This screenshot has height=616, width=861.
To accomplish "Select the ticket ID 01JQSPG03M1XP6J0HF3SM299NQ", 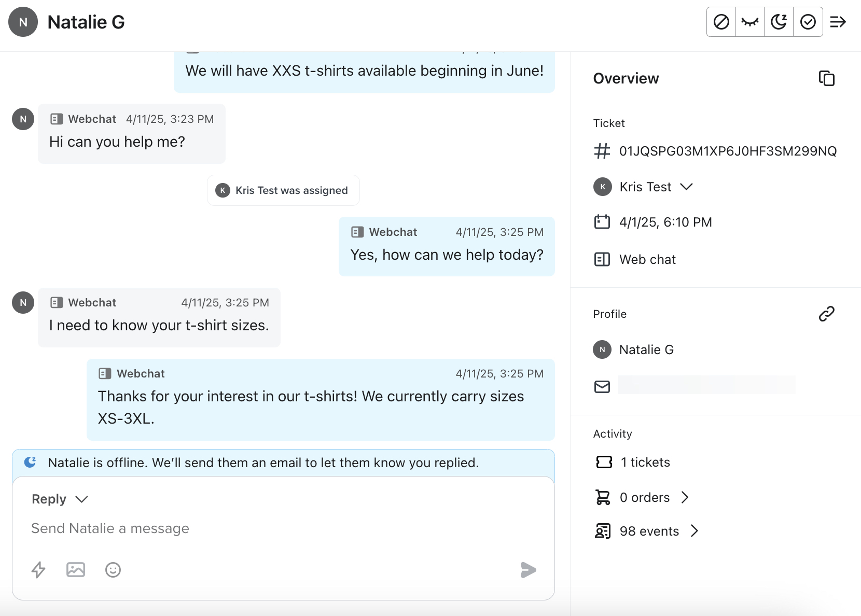I will pos(728,151).
